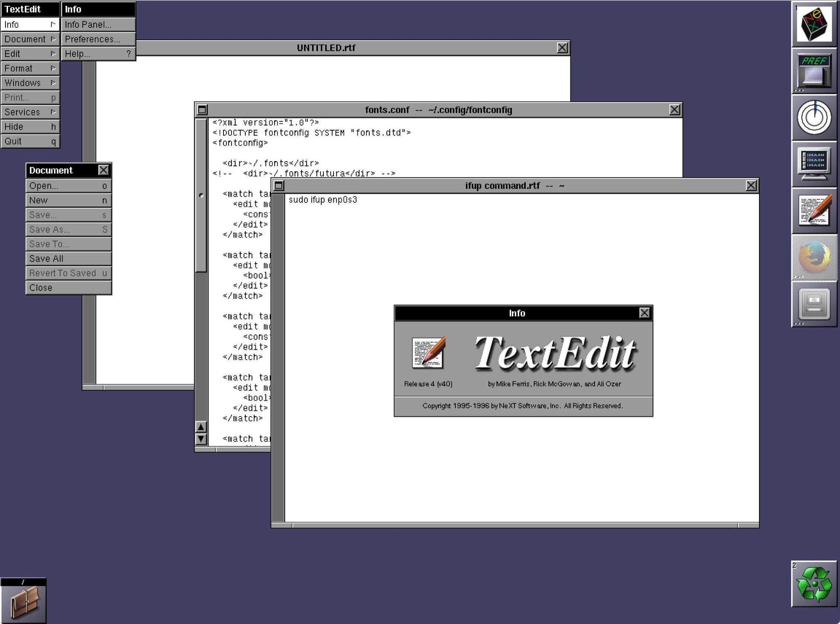Choose Hide from the TextEdit menu

pos(30,126)
